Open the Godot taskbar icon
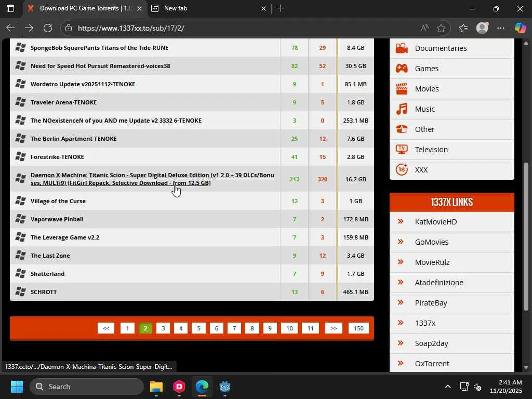Viewport: 532px width, 399px height. click(x=225, y=387)
